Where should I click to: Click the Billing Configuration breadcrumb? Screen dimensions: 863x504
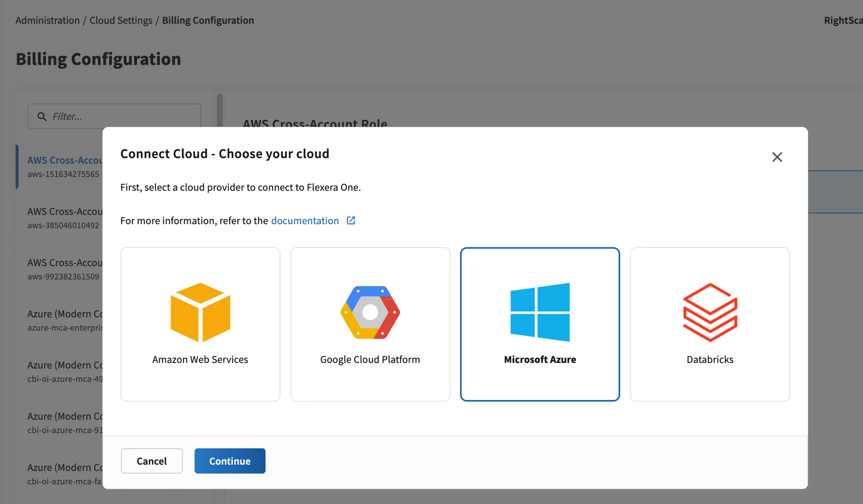[208, 20]
